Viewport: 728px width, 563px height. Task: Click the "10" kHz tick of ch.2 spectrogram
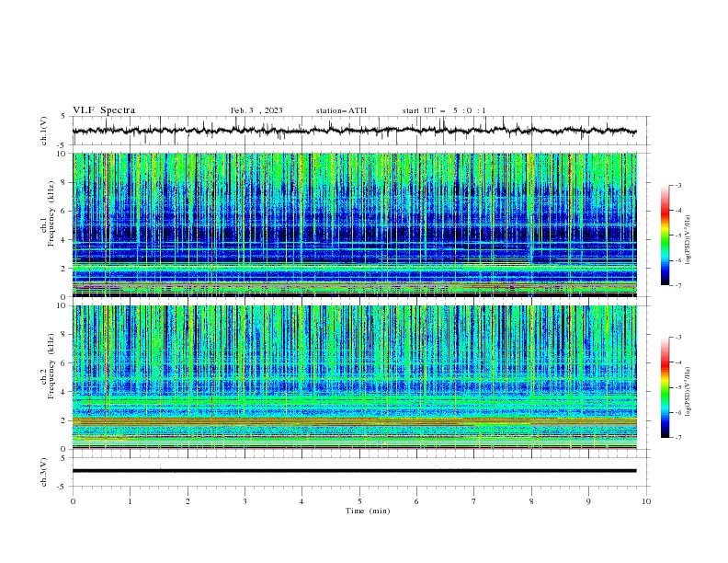pyautogui.click(x=63, y=305)
